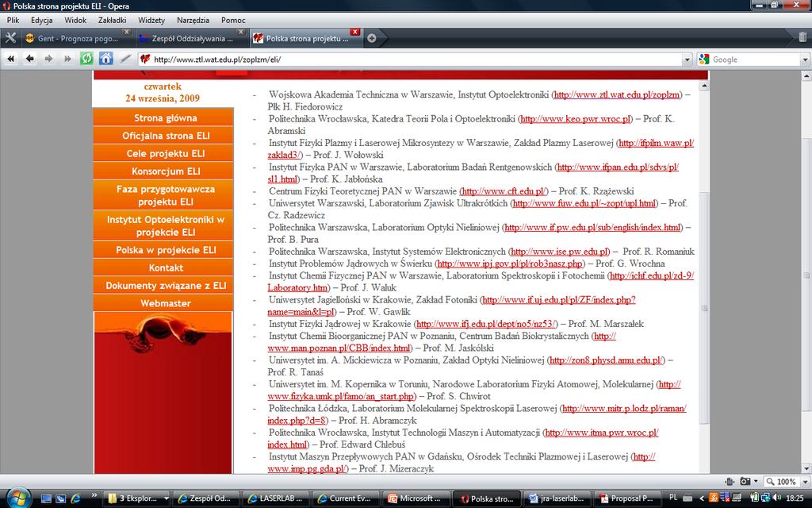This screenshot has height=508, width=812.
Task: Click the volume icon in system tray
Action: point(777,498)
